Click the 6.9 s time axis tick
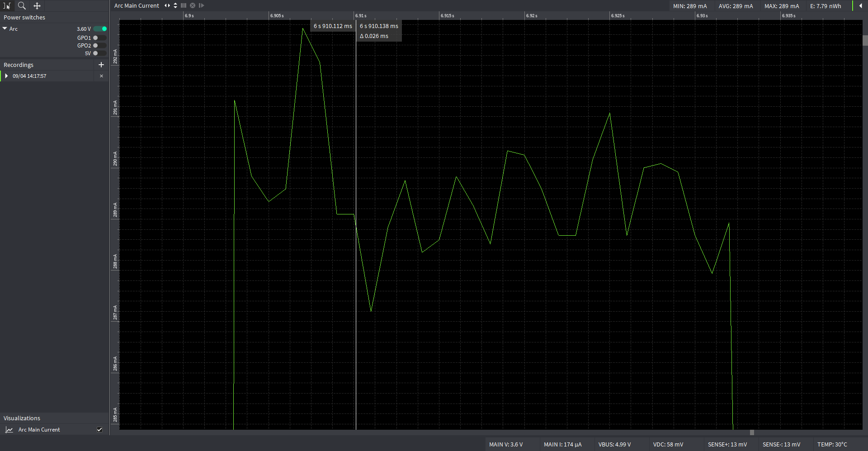 click(x=189, y=16)
